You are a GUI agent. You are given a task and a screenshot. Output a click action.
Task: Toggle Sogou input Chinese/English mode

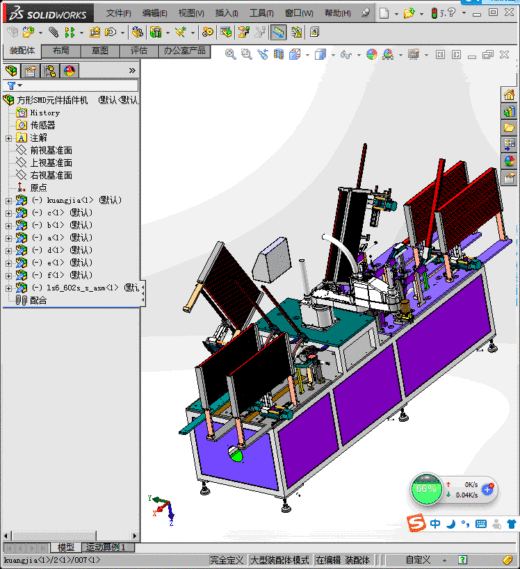pyautogui.click(x=435, y=524)
